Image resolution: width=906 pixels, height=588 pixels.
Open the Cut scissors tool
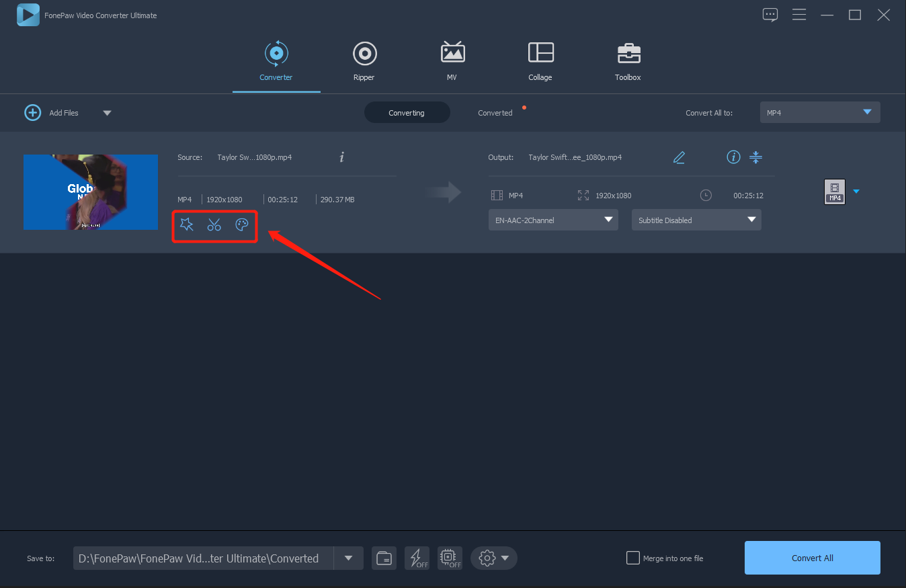(x=214, y=224)
